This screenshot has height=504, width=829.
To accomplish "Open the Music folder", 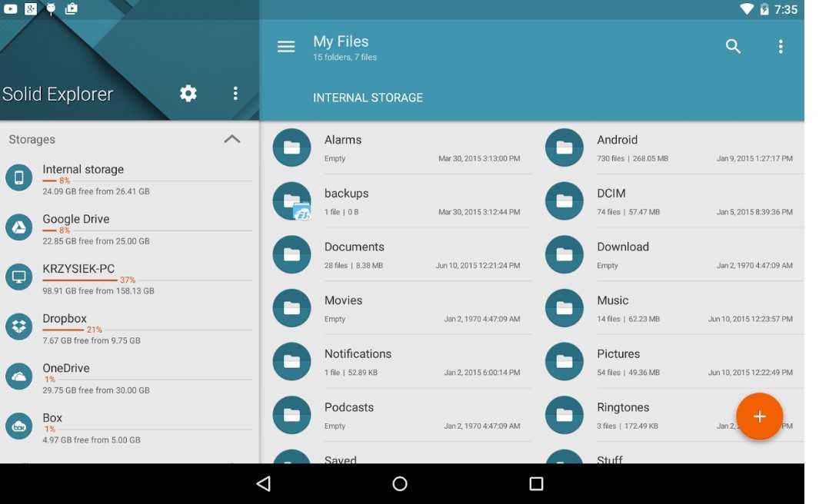I will 613,308.
